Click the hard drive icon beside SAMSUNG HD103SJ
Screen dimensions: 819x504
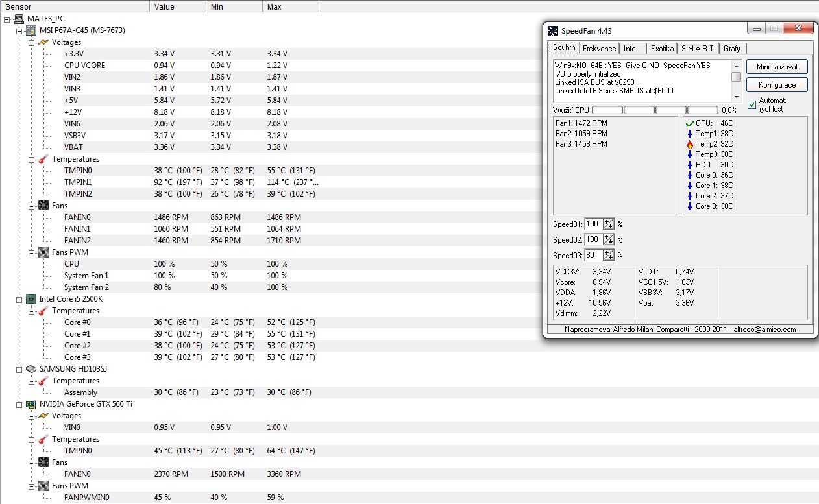(x=31, y=369)
